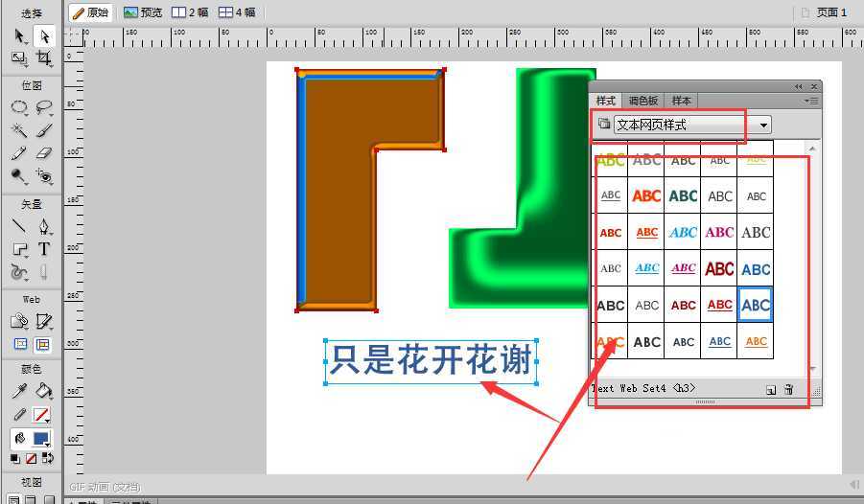Collapse the Styles panel to icons
The height and width of the screenshot is (504, 864).
[799, 86]
